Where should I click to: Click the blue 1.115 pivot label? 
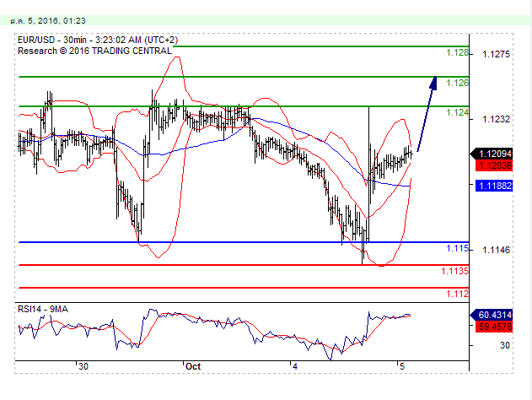[x=457, y=249]
